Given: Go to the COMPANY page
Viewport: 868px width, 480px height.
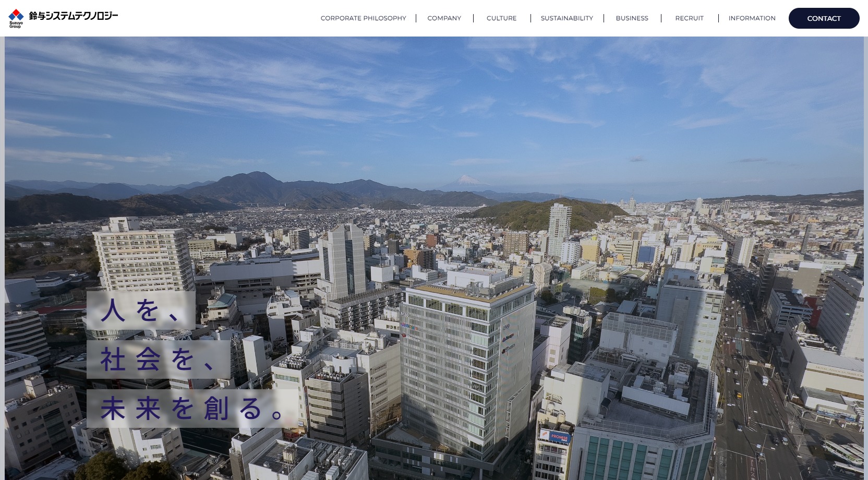Looking at the screenshot, I should click(x=444, y=18).
